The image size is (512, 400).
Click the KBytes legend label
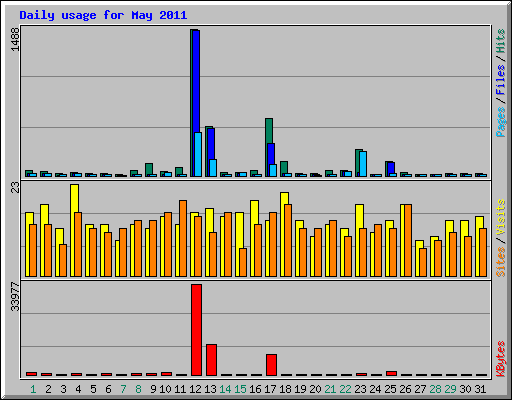coord(500,359)
